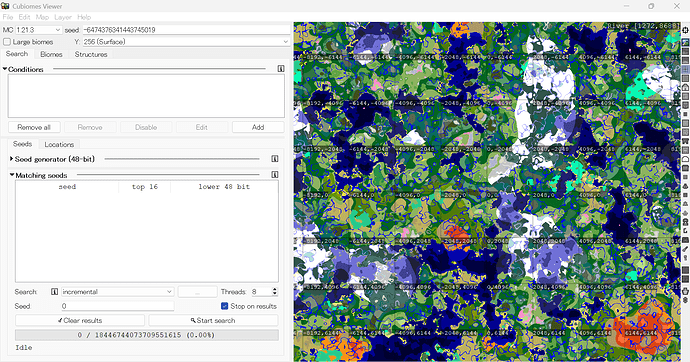Switch to the Structures tab

point(91,54)
